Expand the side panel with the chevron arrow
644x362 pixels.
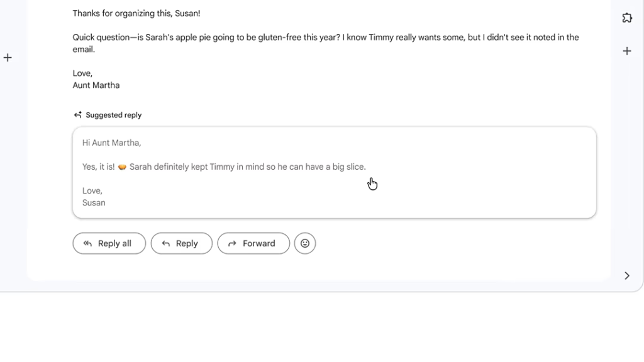626,275
